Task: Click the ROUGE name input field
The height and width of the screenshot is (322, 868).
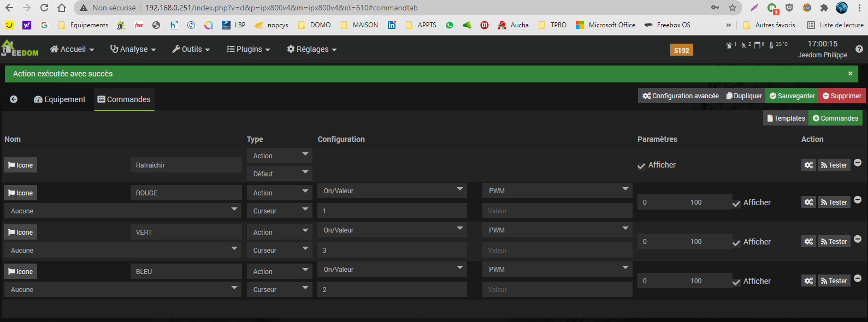Action: pos(186,193)
